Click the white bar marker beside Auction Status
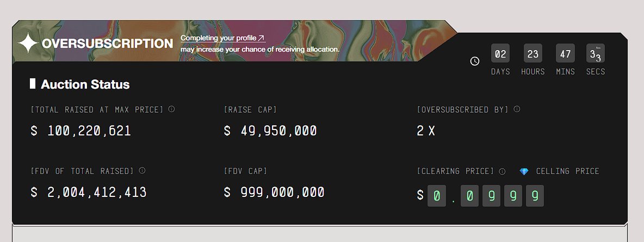Image resolution: width=644 pixels, height=242 pixels. coord(33,84)
